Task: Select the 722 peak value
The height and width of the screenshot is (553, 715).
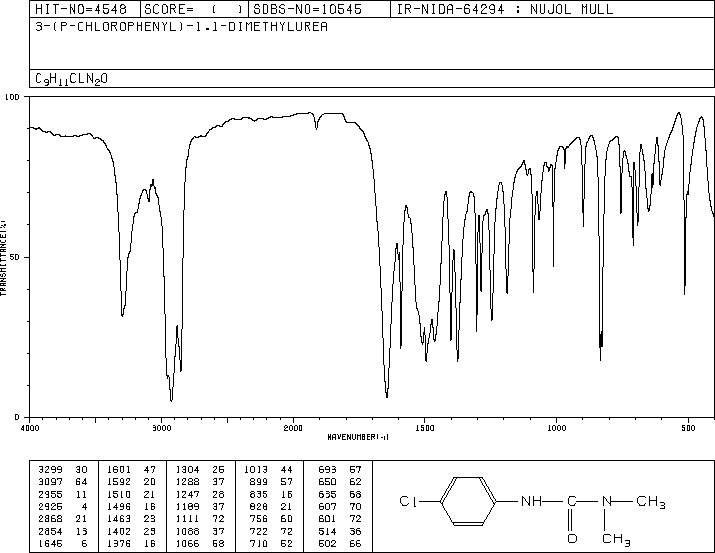Action: click(x=259, y=531)
